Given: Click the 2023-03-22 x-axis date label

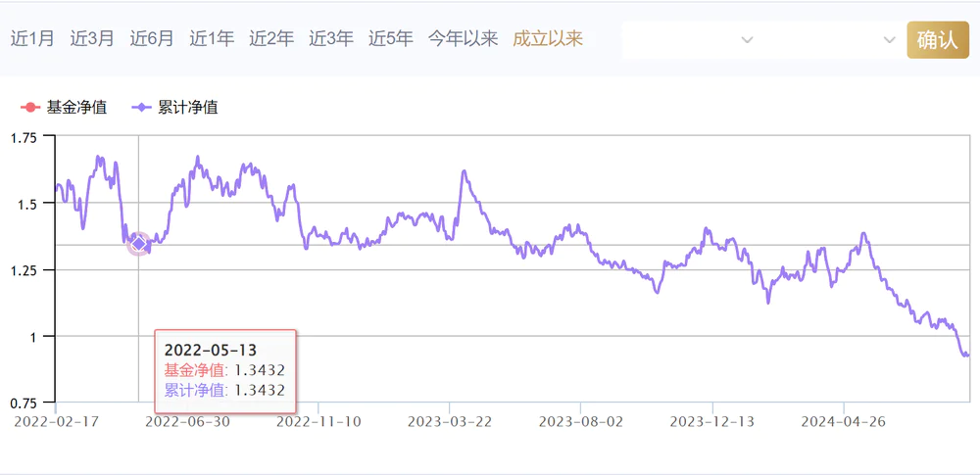Looking at the screenshot, I should 450,422.
